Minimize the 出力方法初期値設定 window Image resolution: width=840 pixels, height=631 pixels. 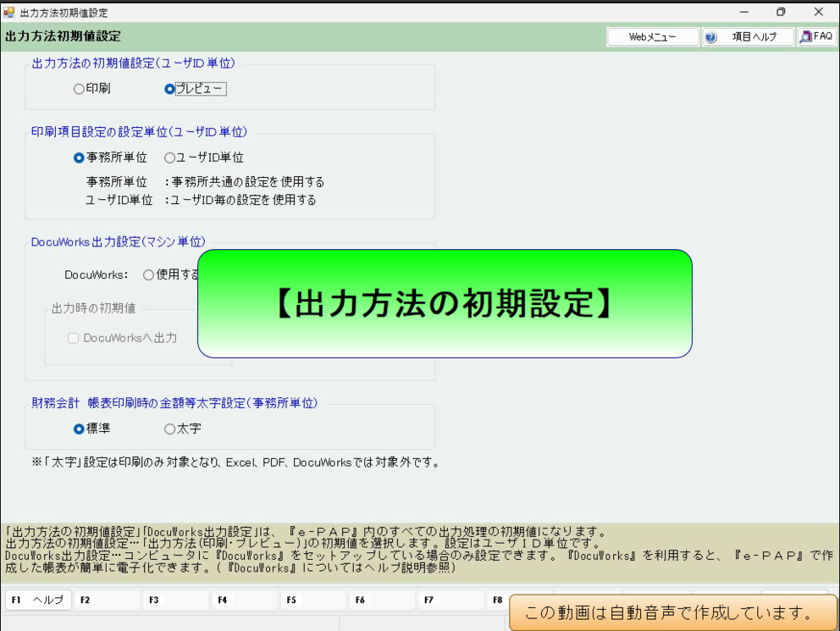(744, 12)
